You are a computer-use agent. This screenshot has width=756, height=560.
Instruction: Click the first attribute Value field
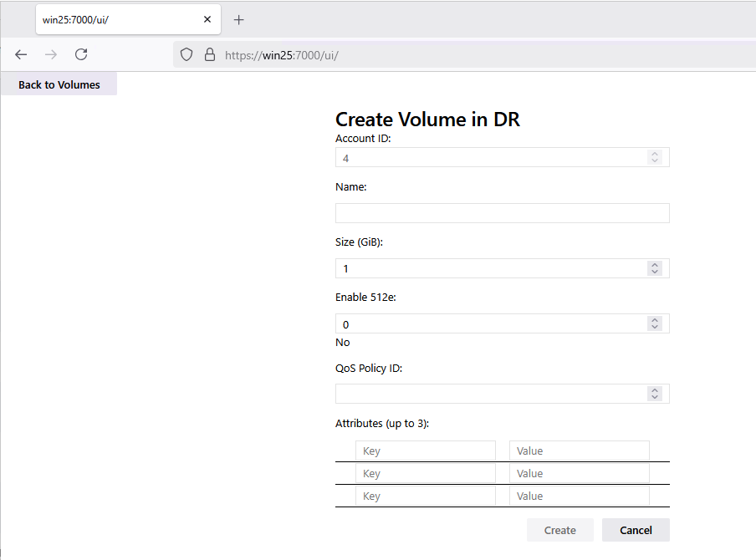coord(579,451)
